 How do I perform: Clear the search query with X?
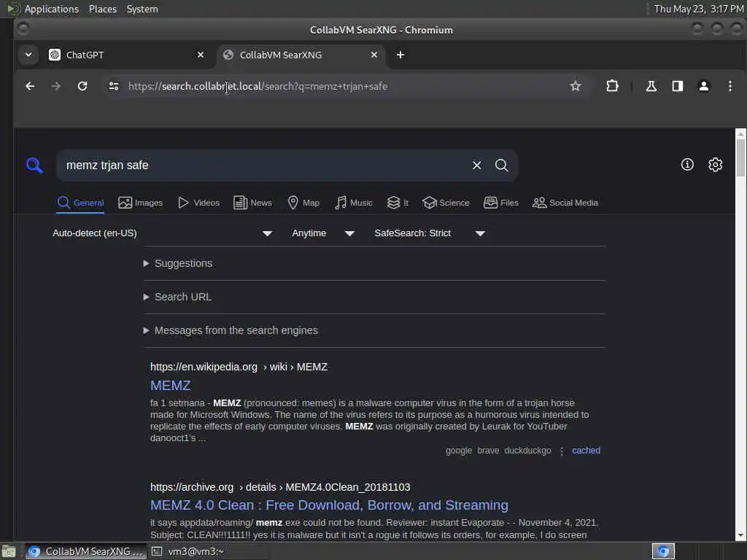pos(476,166)
